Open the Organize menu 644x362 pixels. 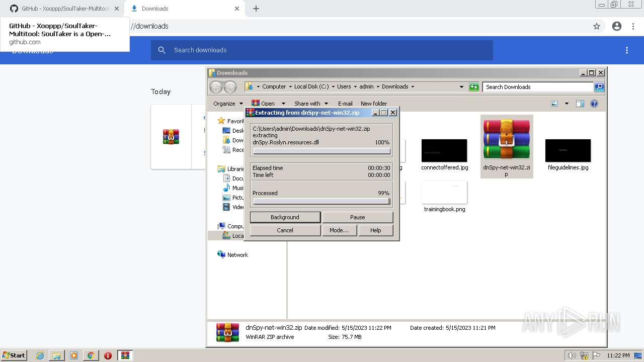[228, 104]
